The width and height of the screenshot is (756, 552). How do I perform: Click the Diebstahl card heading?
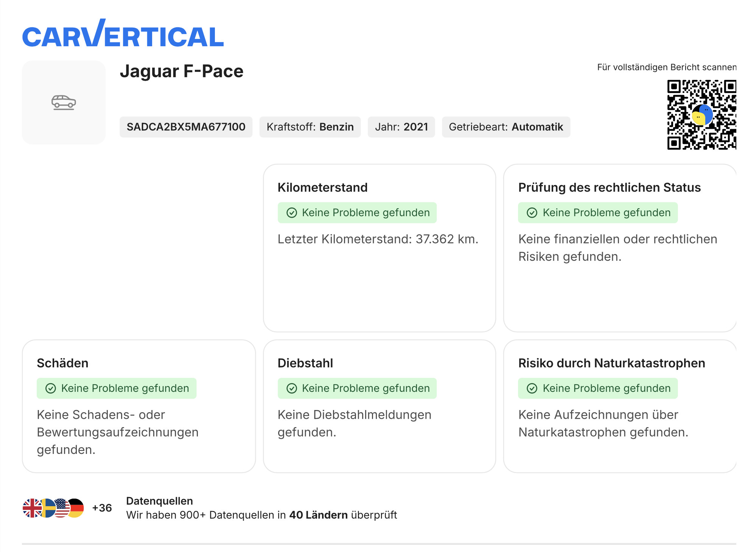[305, 363]
